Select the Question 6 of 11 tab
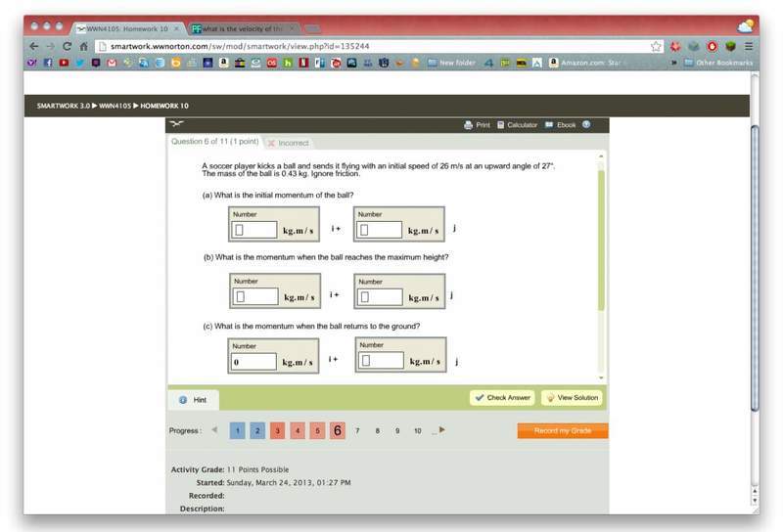This screenshot has width=783, height=532. tap(214, 142)
